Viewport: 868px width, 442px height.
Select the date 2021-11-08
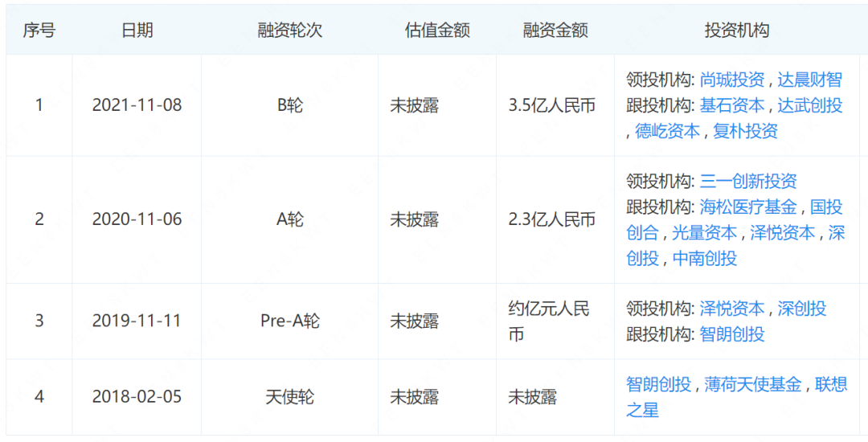(137, 105)
